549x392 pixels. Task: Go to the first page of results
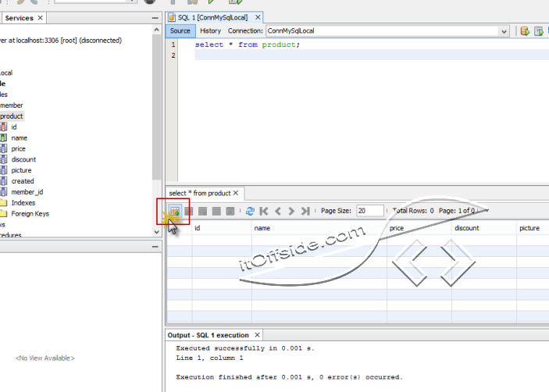pos(264,211)
